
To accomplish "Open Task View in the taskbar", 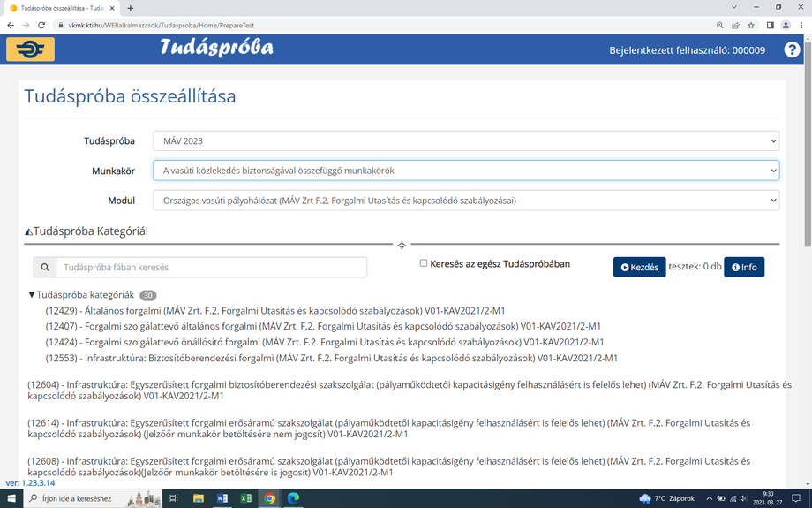I will click(x=174, y=498).
